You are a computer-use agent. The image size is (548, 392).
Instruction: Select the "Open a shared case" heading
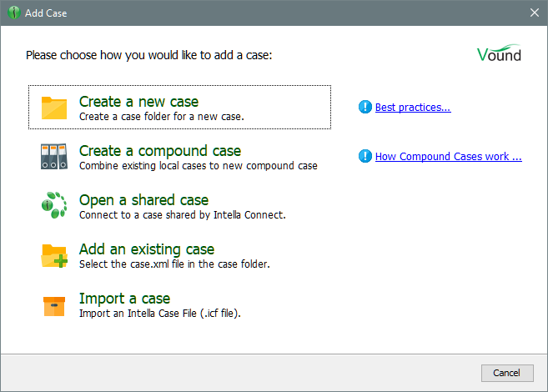(x=143, y=200)
